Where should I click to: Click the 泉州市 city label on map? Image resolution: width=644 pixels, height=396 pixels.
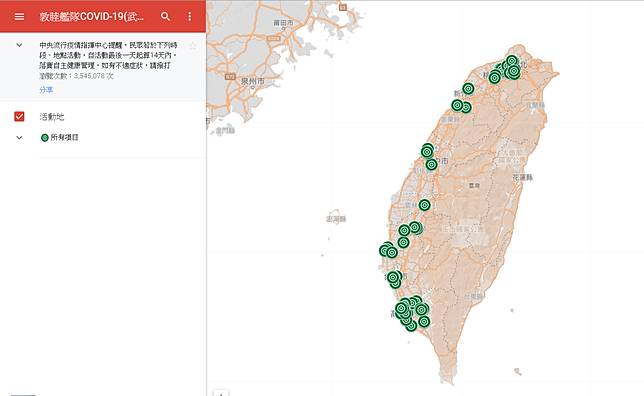click(x=253, y=82)
